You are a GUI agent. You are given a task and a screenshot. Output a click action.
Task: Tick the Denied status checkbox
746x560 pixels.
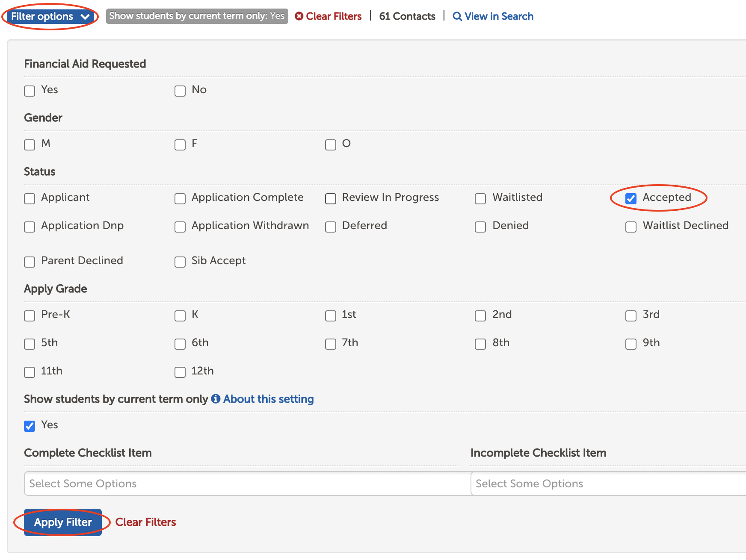tap(480, 227)
